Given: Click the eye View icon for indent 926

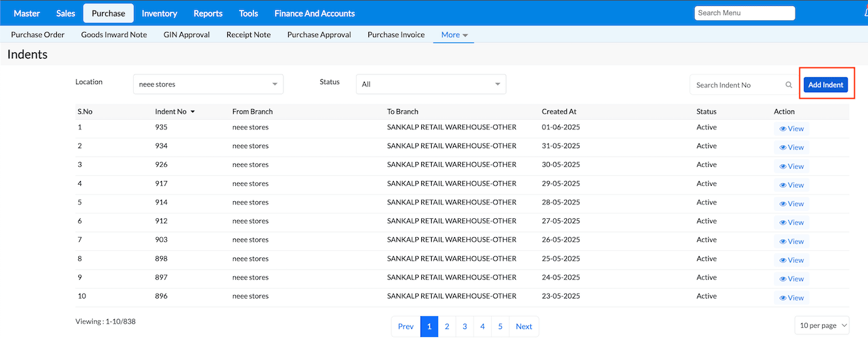Looking at the screenshot, I should pos(783,166).
